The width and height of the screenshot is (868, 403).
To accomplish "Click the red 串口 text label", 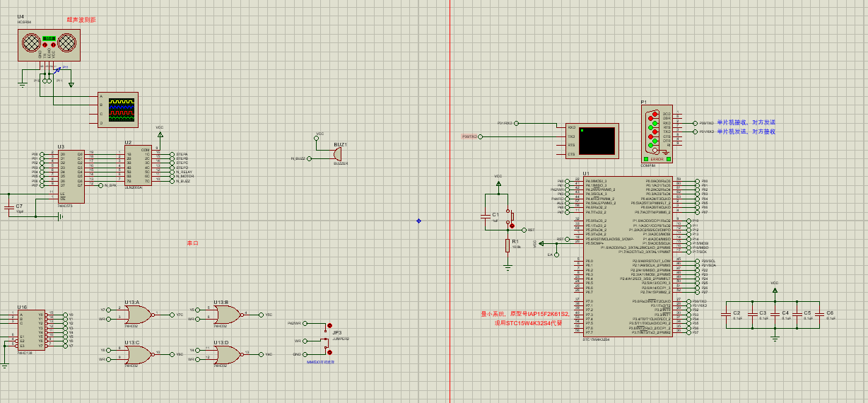I will (x=192, y=243).
